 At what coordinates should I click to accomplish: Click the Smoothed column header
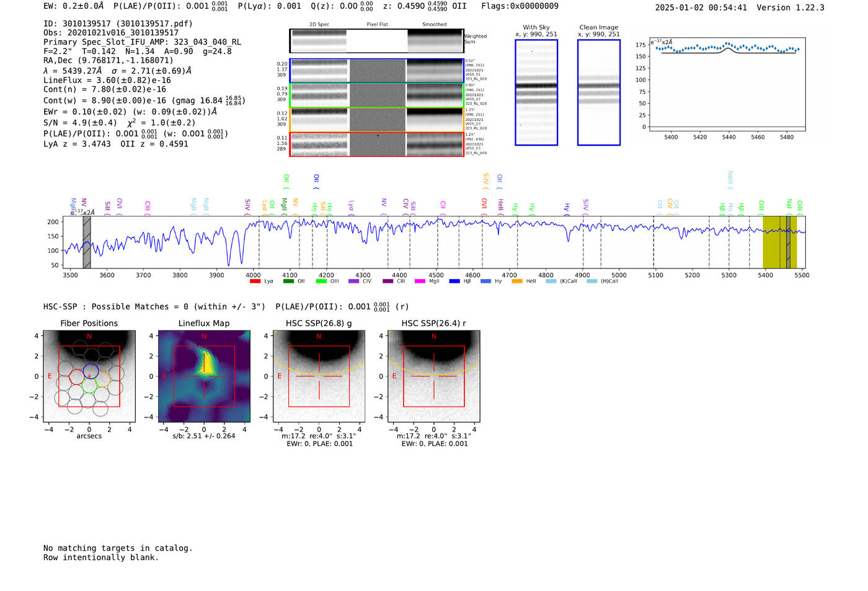[434, 24]
